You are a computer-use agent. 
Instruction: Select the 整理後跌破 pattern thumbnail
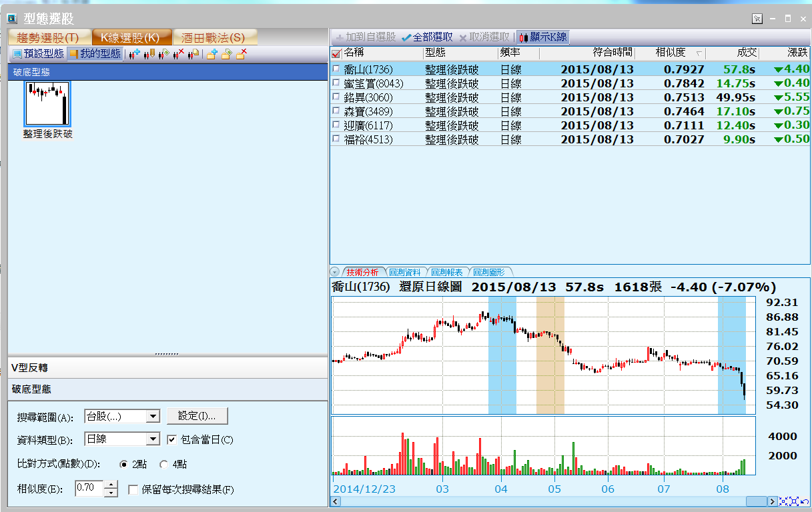(47, 104)
